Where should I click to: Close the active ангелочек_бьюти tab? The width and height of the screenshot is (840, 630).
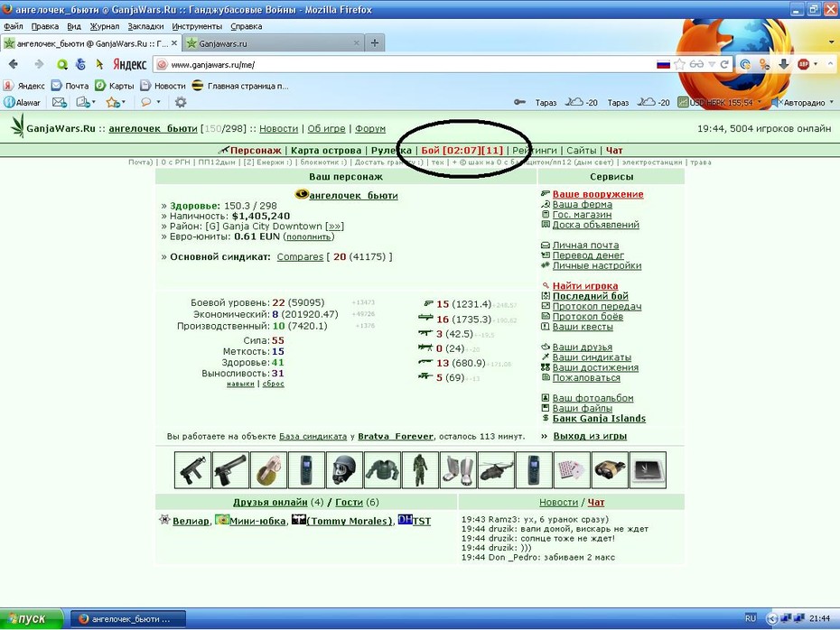pos(174,42)
